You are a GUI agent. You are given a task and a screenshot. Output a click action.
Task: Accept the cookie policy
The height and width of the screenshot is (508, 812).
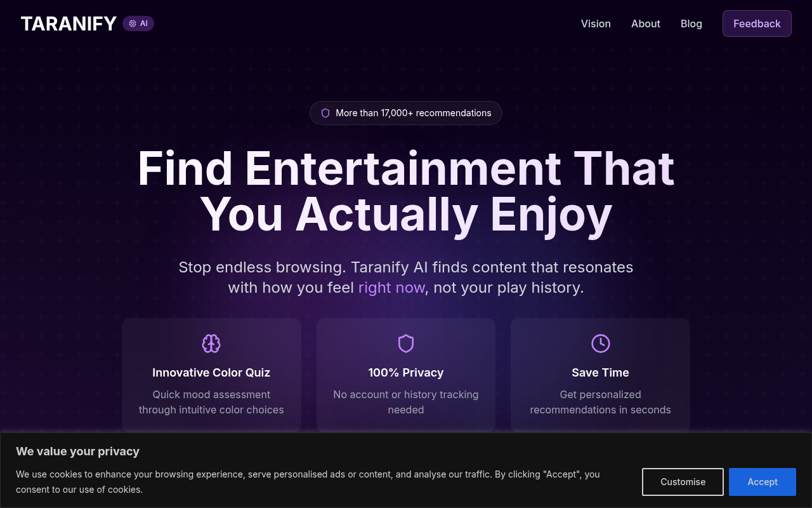762,482
